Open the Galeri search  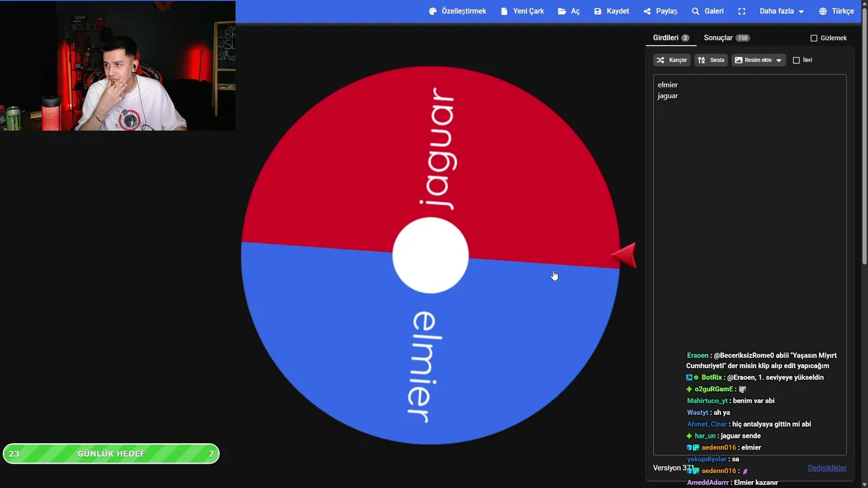(x=707, y=12)
